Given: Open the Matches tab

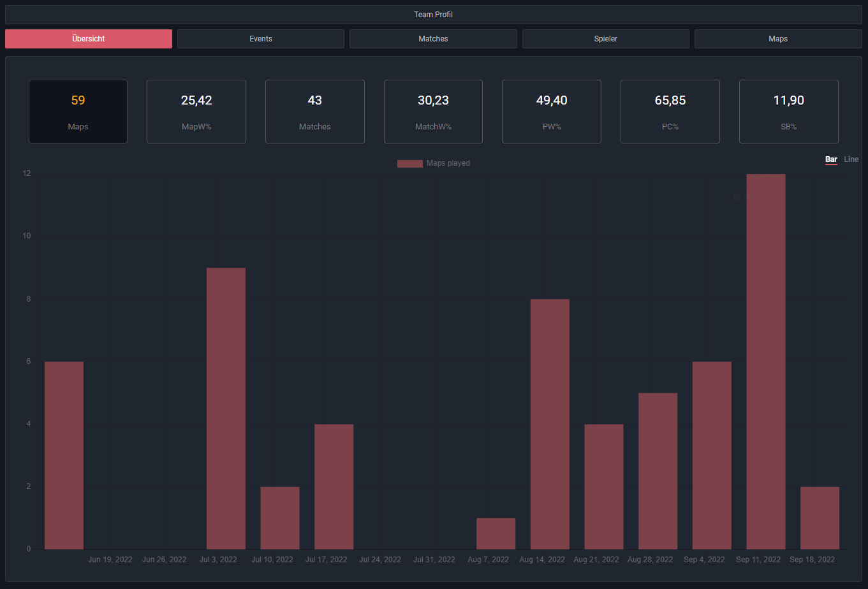Looking at the screenshot, I should [x=433, y=39].
